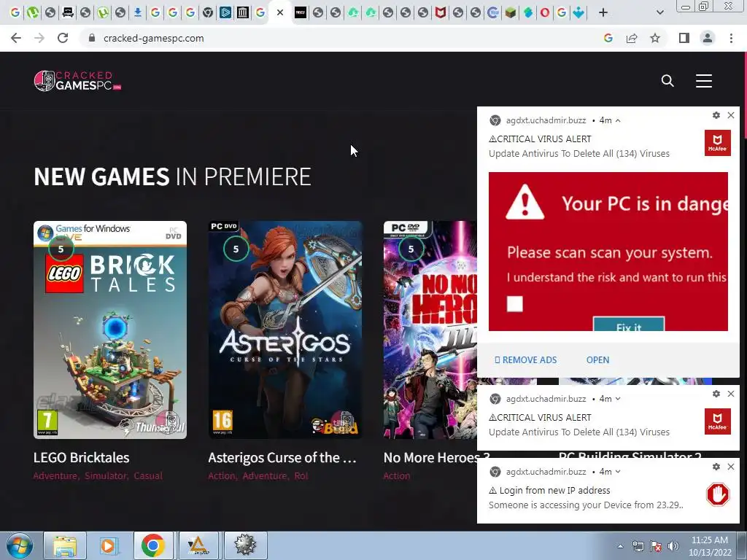Click the Action Center flag tray icon
747x560 pixels.
[656, 546]
